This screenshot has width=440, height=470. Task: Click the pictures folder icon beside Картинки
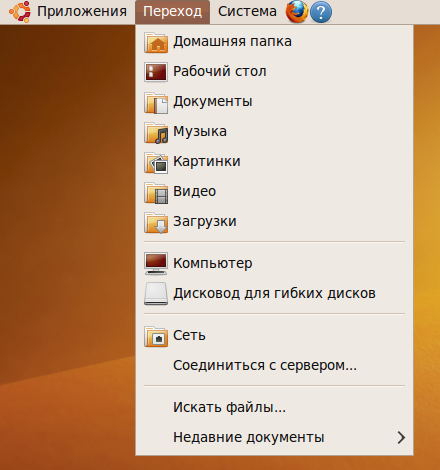[156, 162]
